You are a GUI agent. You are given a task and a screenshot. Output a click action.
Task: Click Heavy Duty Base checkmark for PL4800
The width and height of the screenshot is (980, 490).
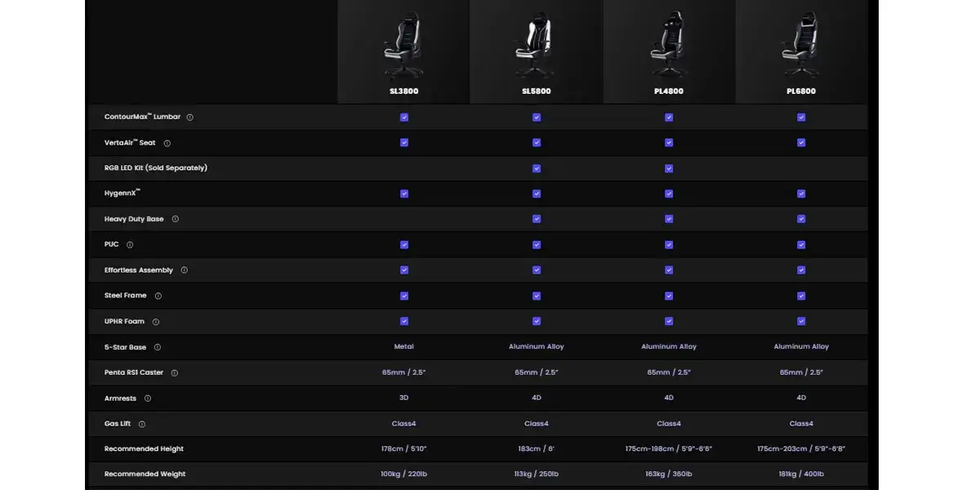(669, 219)
